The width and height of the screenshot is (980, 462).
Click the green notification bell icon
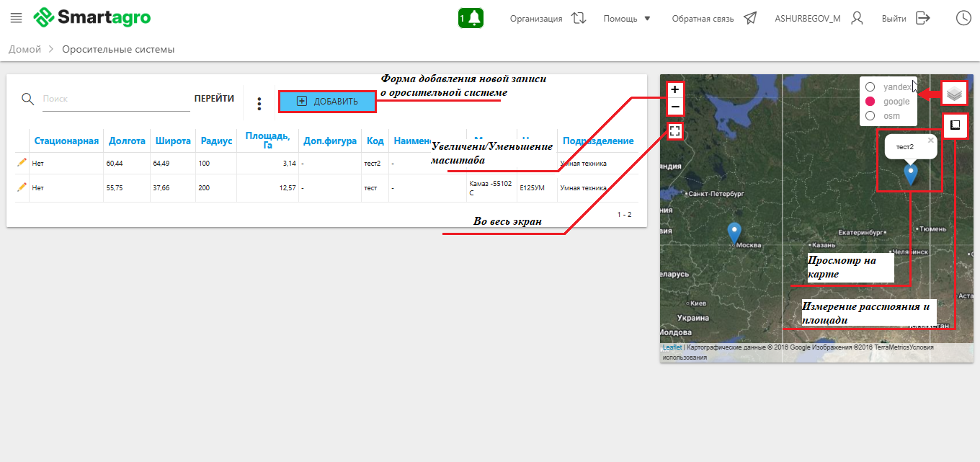click(471, 18)
